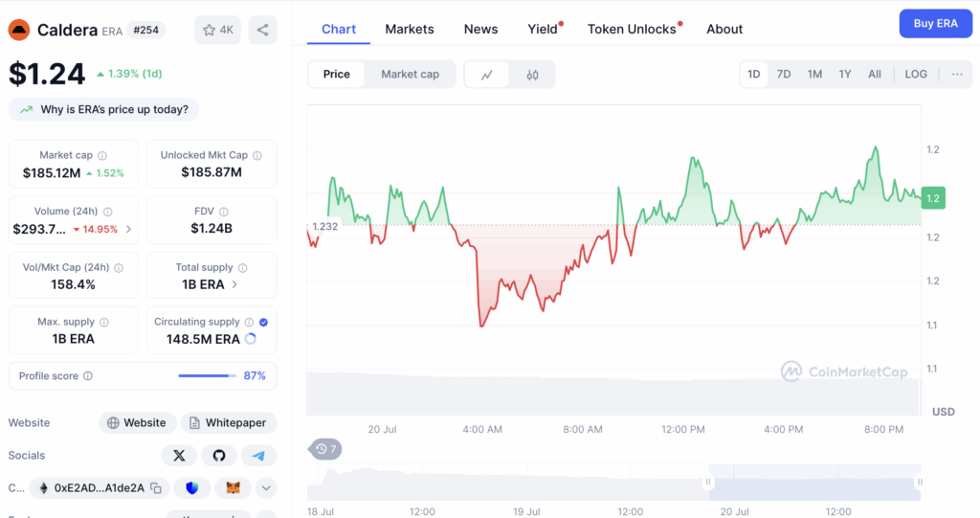Click the Volume (24h) info icon
Screen dimensions: 980x518
pyautogui.click(x=107, y=212)
